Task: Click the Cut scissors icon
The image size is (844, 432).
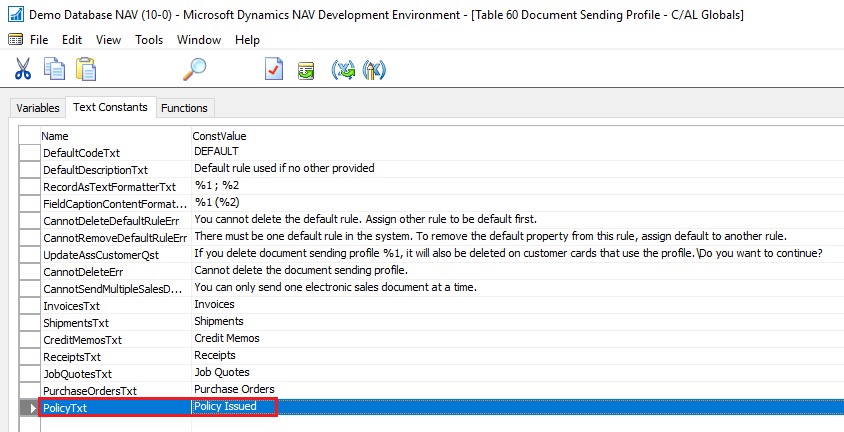Action: (x=23, y=69)
